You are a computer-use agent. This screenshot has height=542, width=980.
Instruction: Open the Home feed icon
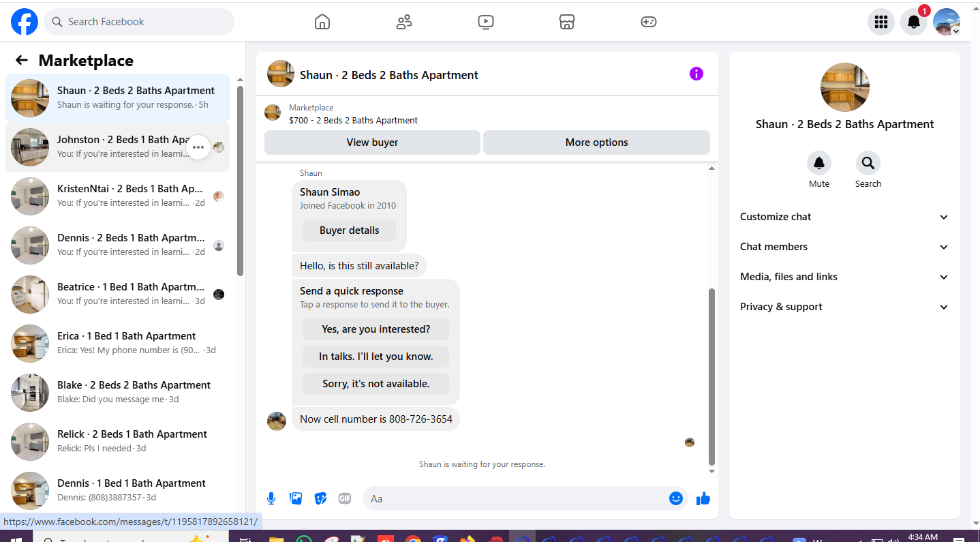322,22
